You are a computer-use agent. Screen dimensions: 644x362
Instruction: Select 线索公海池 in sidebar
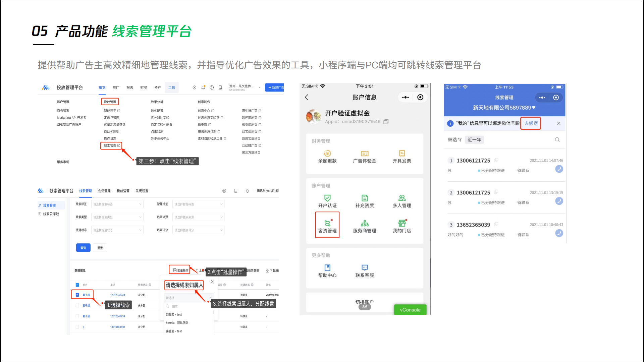pos(51,214)
